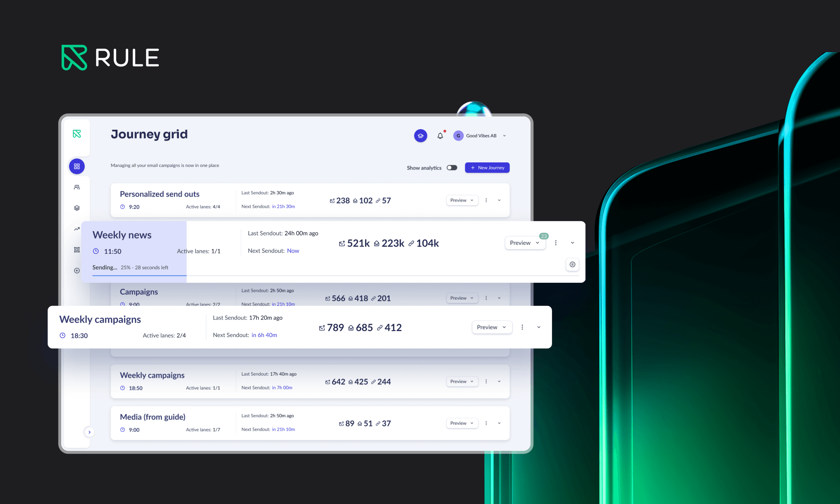
Task: Click the sidebar collapse arrow button
Action: pyautogui.click(x=89, y=432)
